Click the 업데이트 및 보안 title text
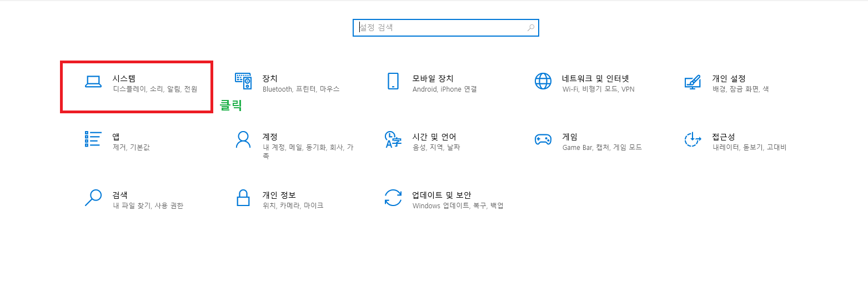Screen dimensions: 868x296 pyautogui.click(x=441, y=195)
